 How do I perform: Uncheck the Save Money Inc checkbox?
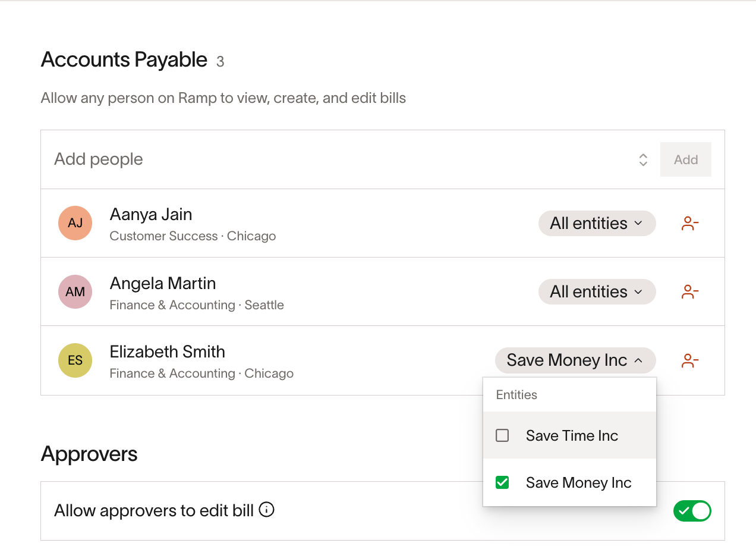(x=502, y=482)
